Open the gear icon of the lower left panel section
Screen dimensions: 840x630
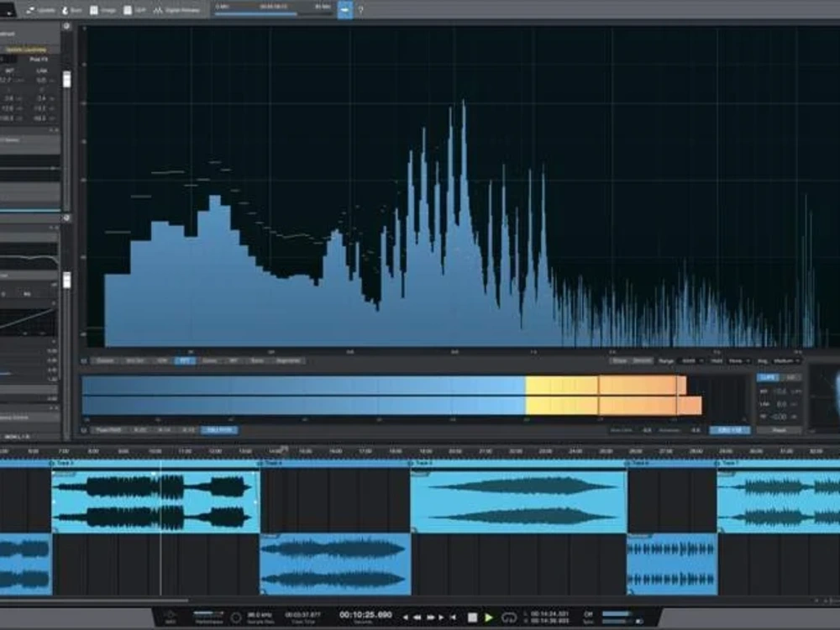pyautogui.click(x=66, y=218)
